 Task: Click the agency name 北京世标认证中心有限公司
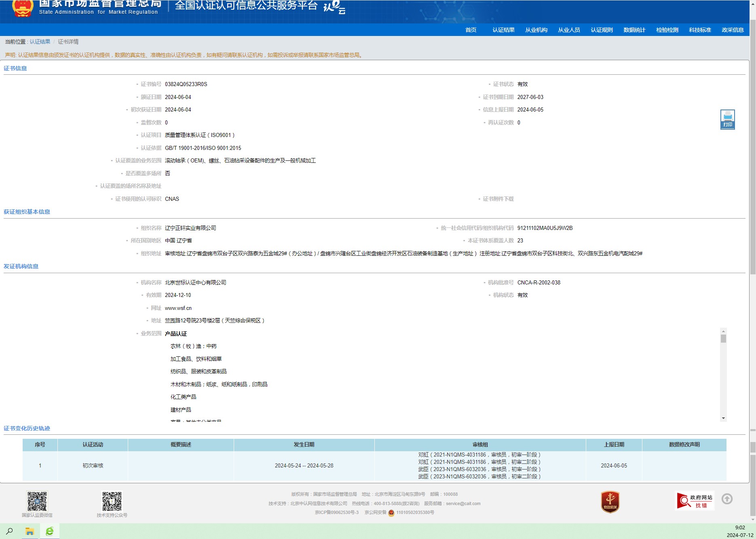point(196,282)
